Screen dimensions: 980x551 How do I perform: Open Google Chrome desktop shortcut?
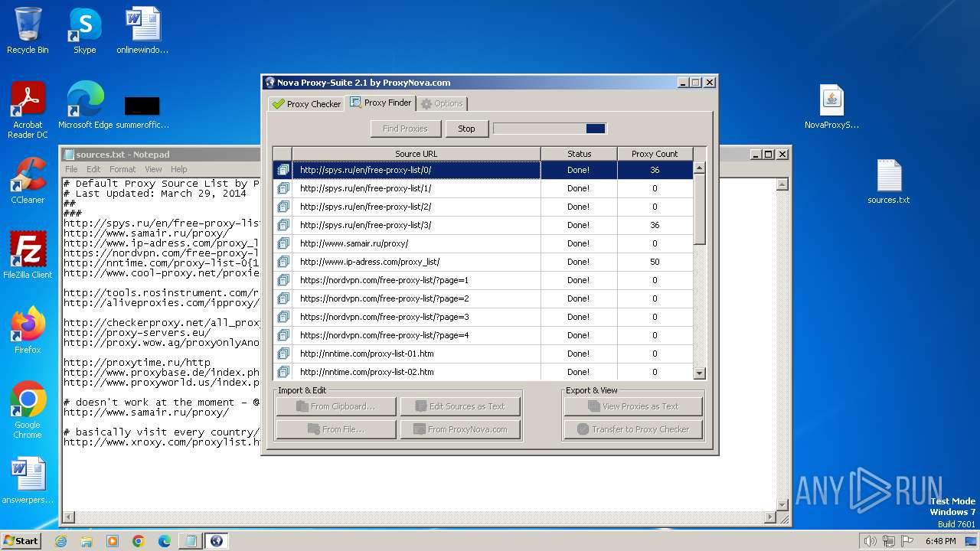(x=28, y=410)
